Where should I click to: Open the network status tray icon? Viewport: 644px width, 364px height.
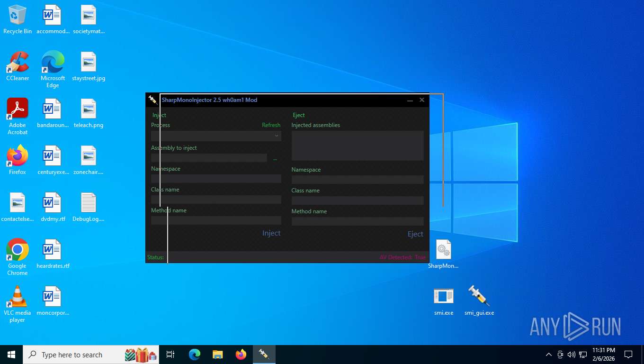pyautogui.click(x=583, y=355)
